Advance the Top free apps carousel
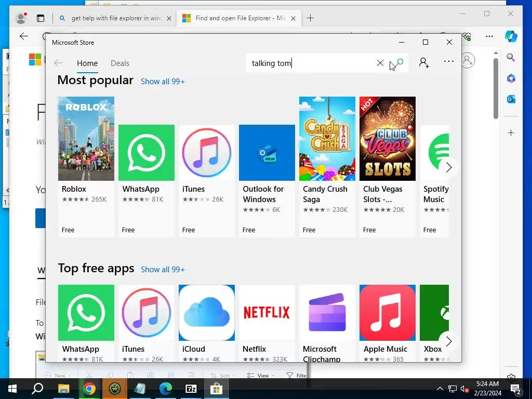Image resolution: width=532 pixels, height=399 pixels. pos(448,341)
